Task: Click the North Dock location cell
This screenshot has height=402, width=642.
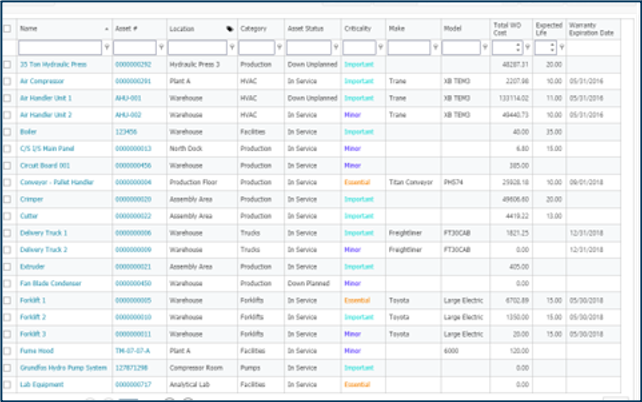Action: (x=186, y=149)
